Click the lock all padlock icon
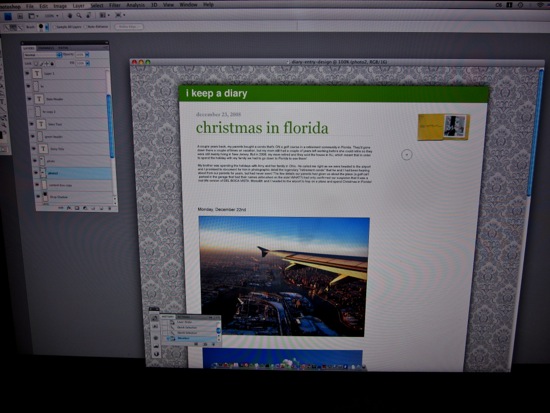This screenshot has width=550, height=413. (x=52, y=64)
